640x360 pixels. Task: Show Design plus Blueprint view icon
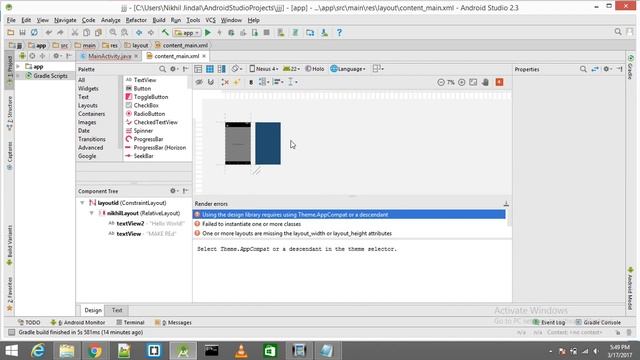pos(221,69)
